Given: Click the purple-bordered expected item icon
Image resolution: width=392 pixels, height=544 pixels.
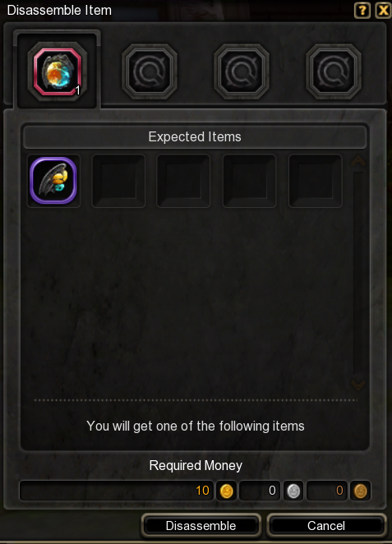Looking at the screenshot, I should point(53,181).
